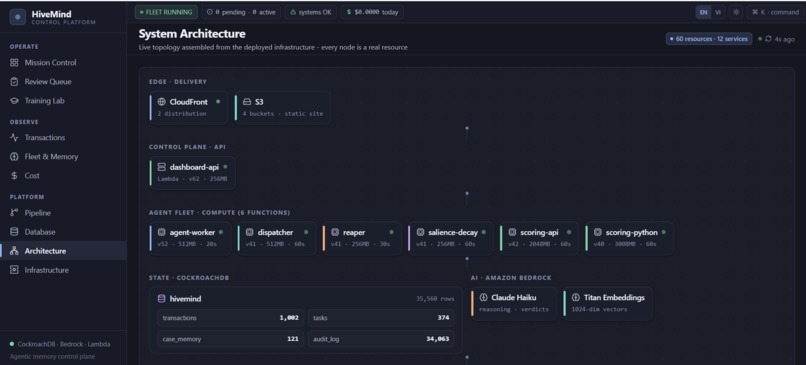Switch language to VI
The height and width of the screenshot is (365, 806).
(x=718, y=12)
